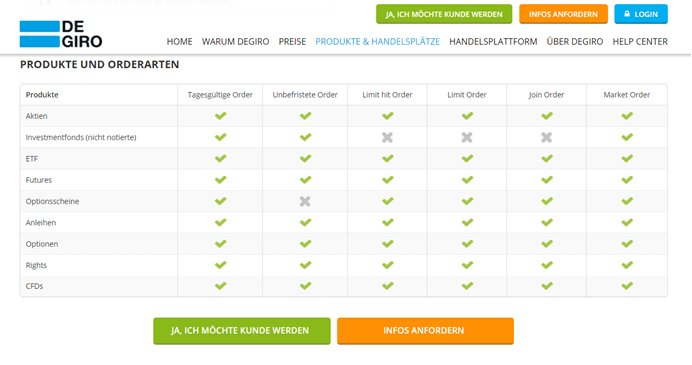Image resolution: width=692 pixels, height=365 pixels.
Task: Click the Futures checkmark under Tagesgültige Order
Action: coord(221,180)
